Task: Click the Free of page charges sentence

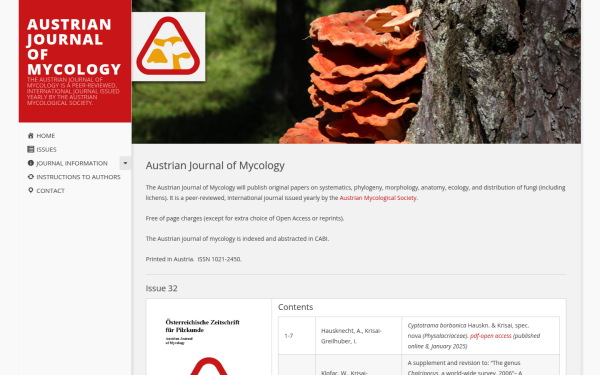Action: [245, 218]
